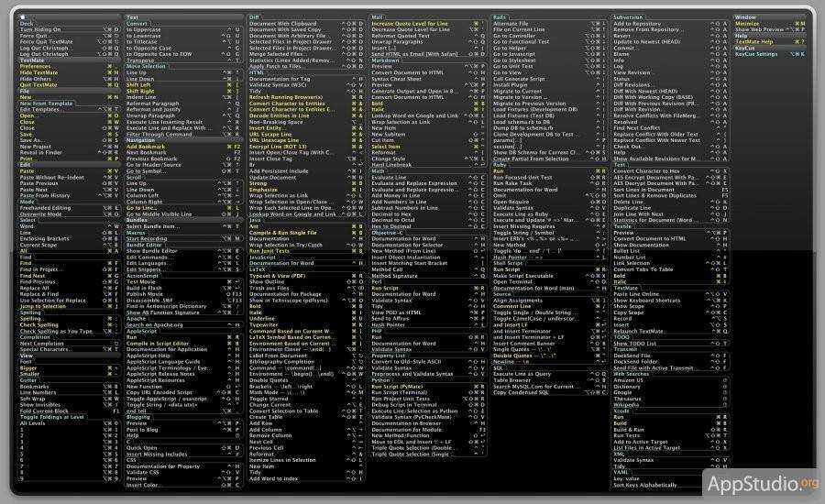Image resolution: width=825 pixels, height=504 pixels.
Task: Choose Make Script Executable entry
Action: (523, 276)
